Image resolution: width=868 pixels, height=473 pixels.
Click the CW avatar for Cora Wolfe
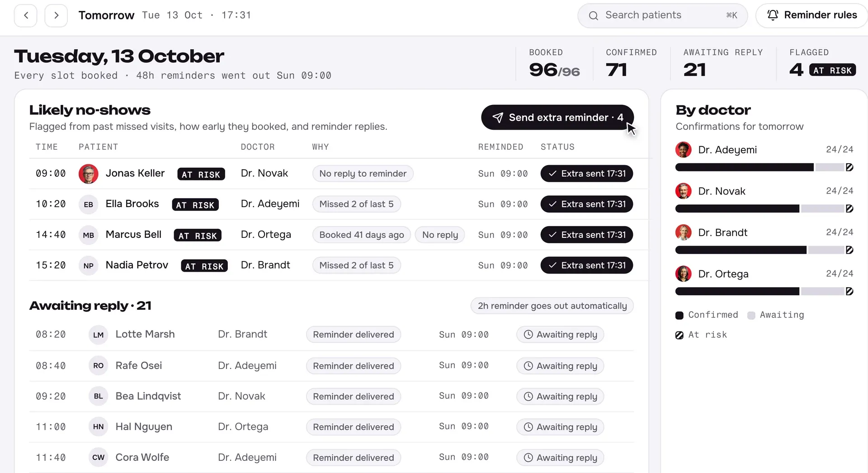99,458
